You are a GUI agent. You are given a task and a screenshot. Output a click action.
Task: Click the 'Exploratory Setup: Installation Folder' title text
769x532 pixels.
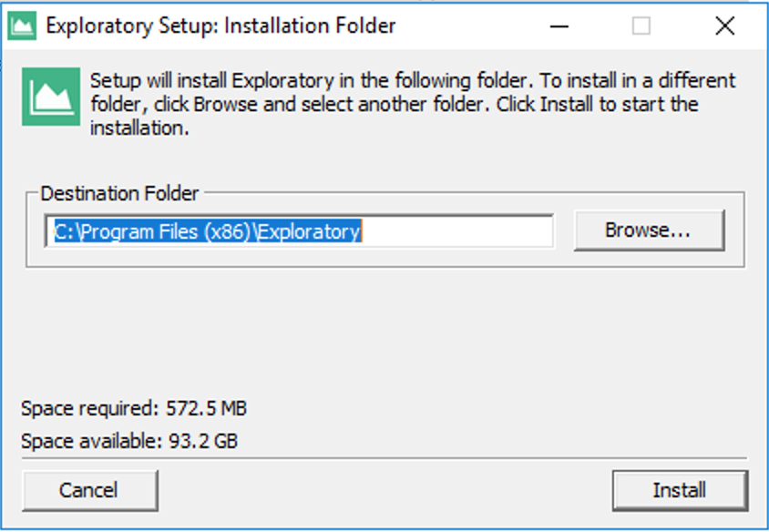[x=220, y=26]
